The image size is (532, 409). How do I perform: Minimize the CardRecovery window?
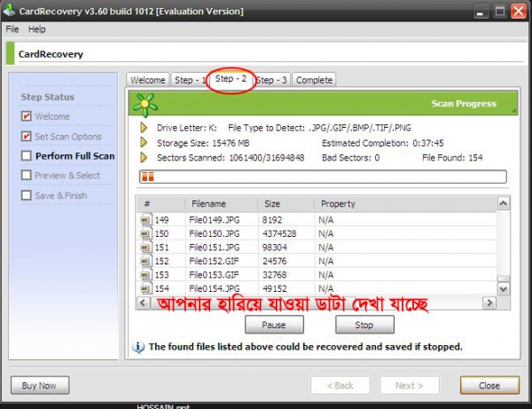(480, 12)
